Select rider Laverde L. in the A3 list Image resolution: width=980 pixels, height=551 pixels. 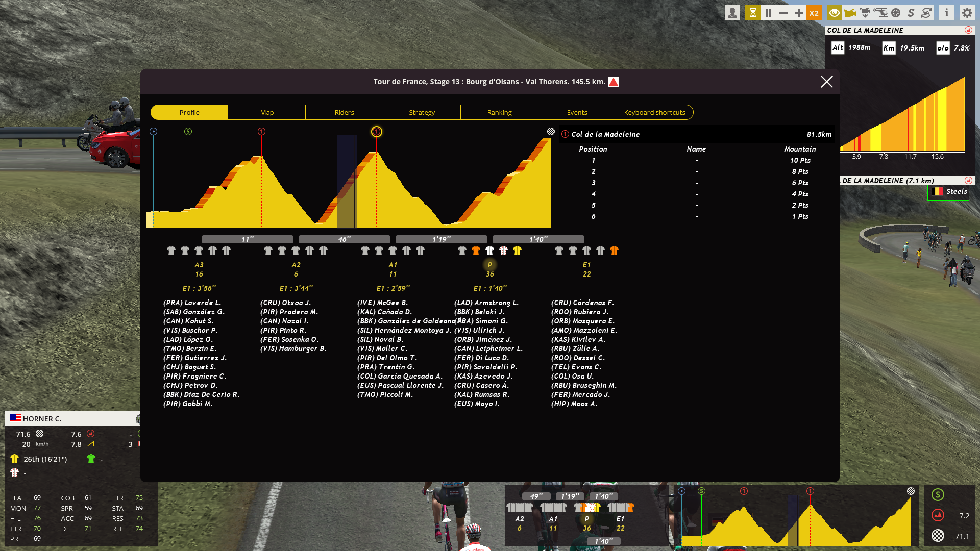tap(192, 303)
